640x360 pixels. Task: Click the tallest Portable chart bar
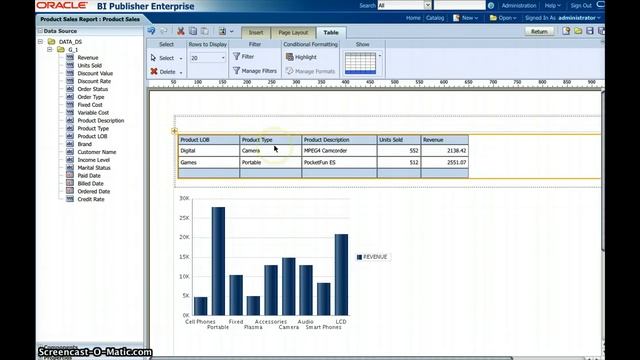(x=218, y=261)
